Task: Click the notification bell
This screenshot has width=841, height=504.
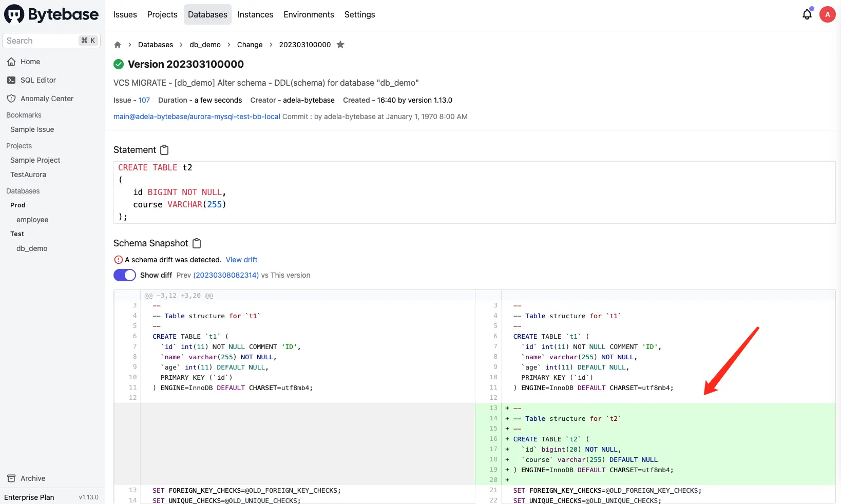Action: tap(806, 14)
